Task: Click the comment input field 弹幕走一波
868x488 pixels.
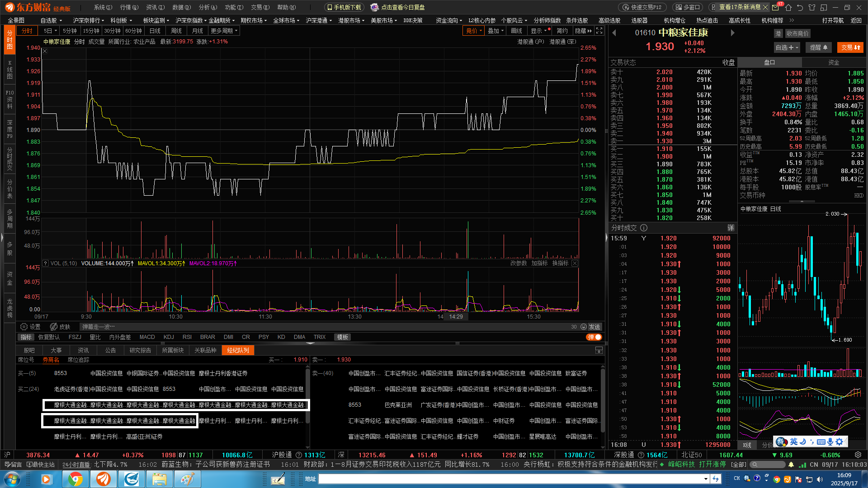Action: click(323, 327)
